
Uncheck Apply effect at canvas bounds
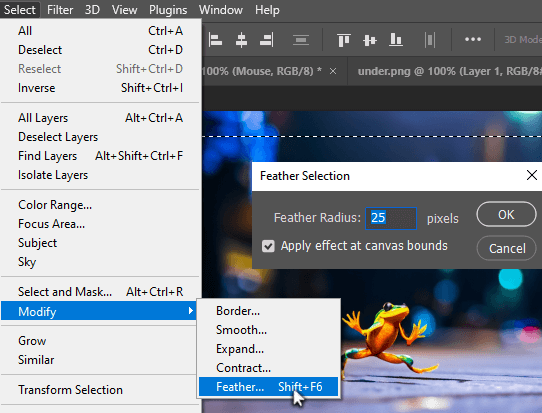(268, 246)
